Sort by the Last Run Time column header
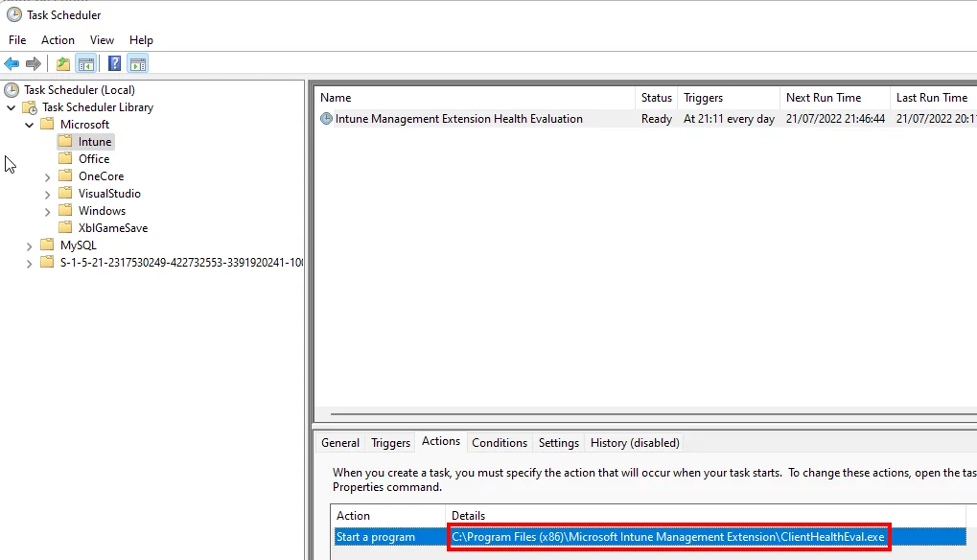This screenshot has width=977, height=560. point(934,98)
